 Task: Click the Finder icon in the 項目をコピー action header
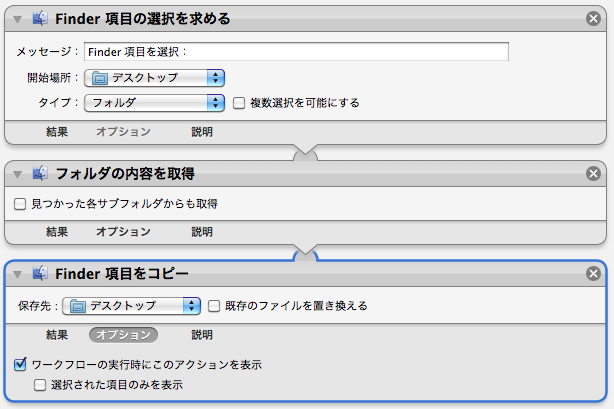[41, 274]
